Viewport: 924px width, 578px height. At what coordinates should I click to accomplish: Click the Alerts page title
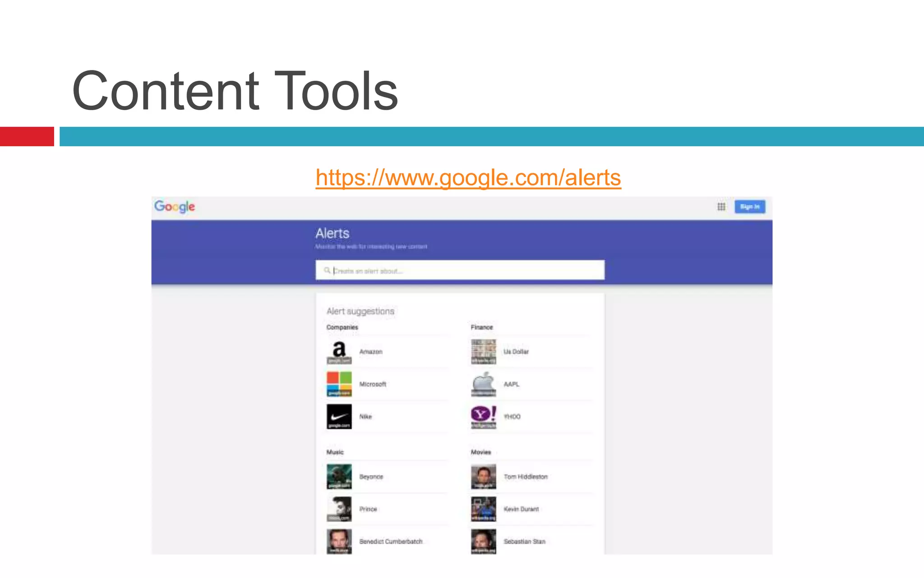[x=332, y=233]
